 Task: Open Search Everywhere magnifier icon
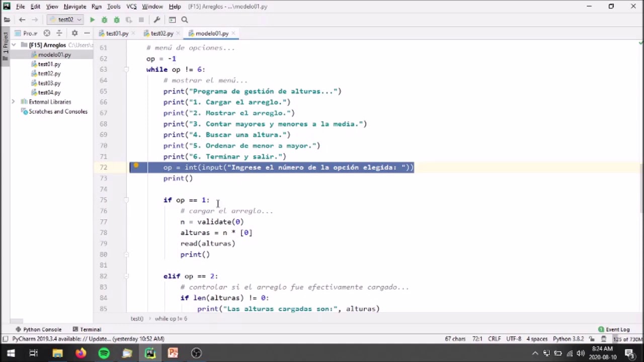tap(185, 20)
